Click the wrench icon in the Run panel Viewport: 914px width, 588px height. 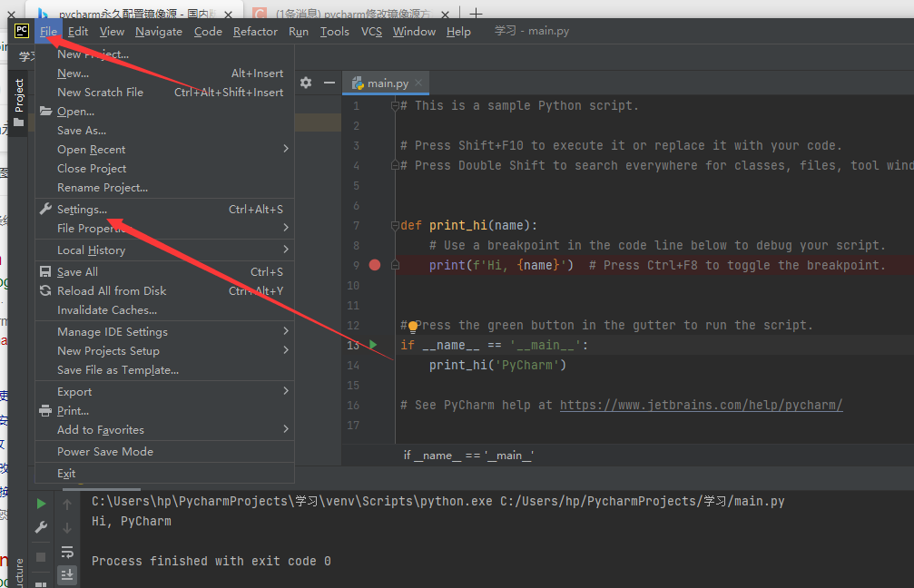(41, 527)
